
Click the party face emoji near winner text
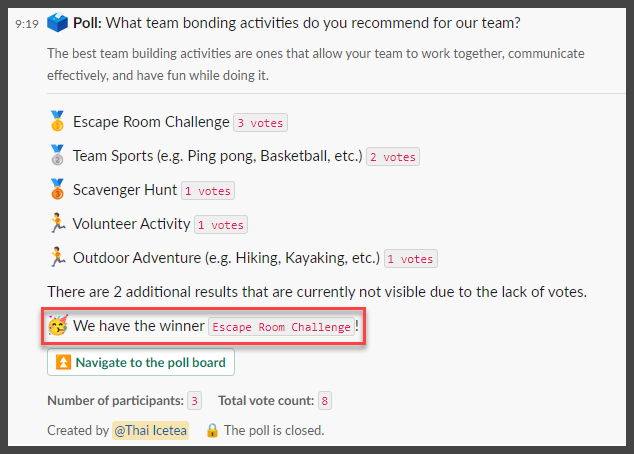(58, 325)
